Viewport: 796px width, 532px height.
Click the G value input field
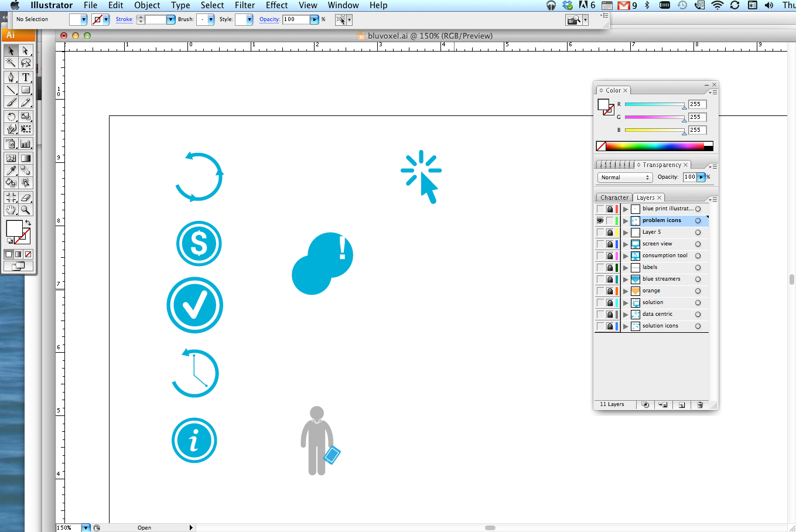pos(697,117)
